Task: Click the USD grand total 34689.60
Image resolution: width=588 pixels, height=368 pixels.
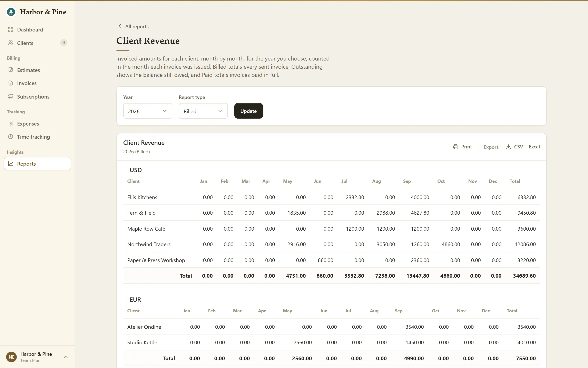Action: [x=524, y=276]
